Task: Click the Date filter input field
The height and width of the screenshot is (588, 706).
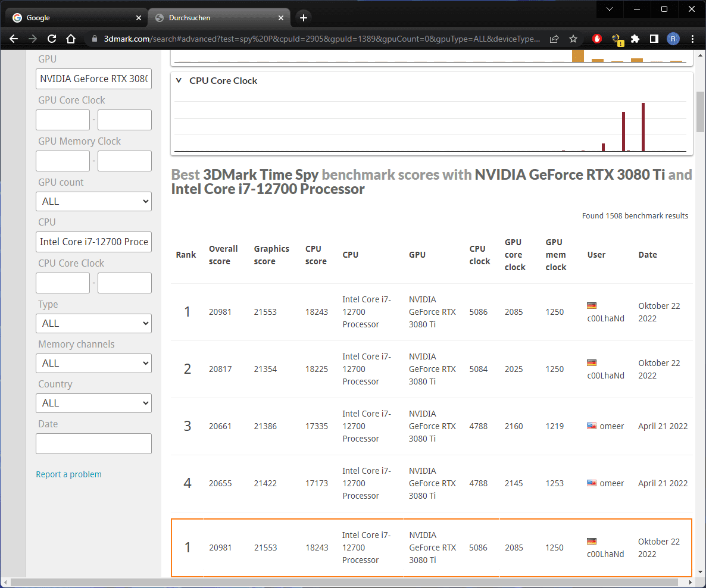Action: (93, 443)
